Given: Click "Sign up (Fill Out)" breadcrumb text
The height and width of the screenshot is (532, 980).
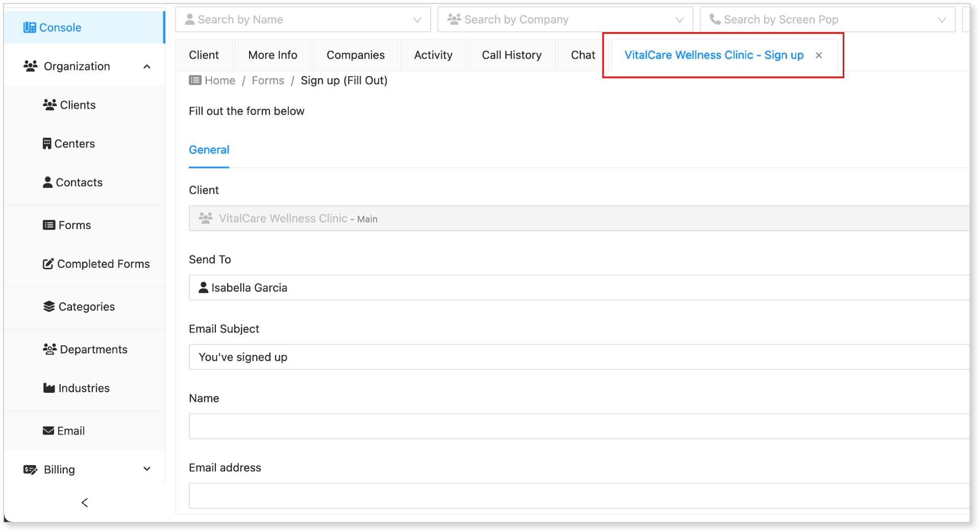Looking at the screenshot, I should pos(344,81).
